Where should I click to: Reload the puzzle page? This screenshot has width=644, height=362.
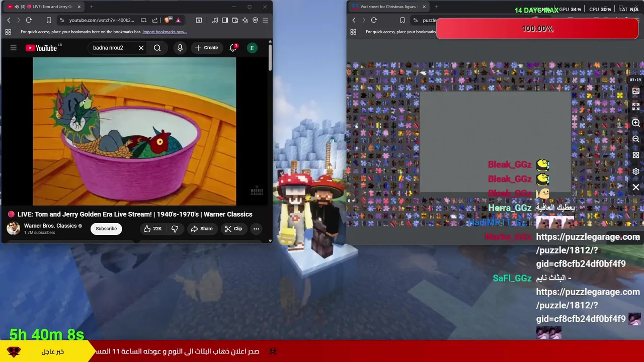374,20
